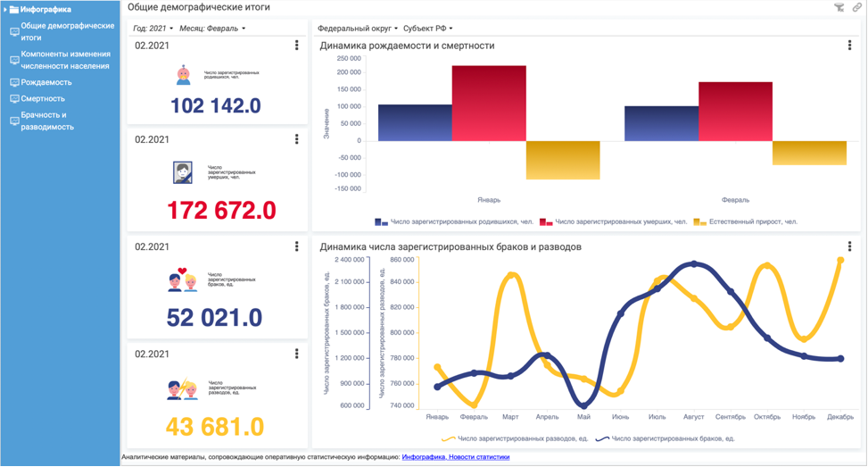Select 'Смертность' sidebar item
This screenshot has width=868, height=467.
coord(43,98)
